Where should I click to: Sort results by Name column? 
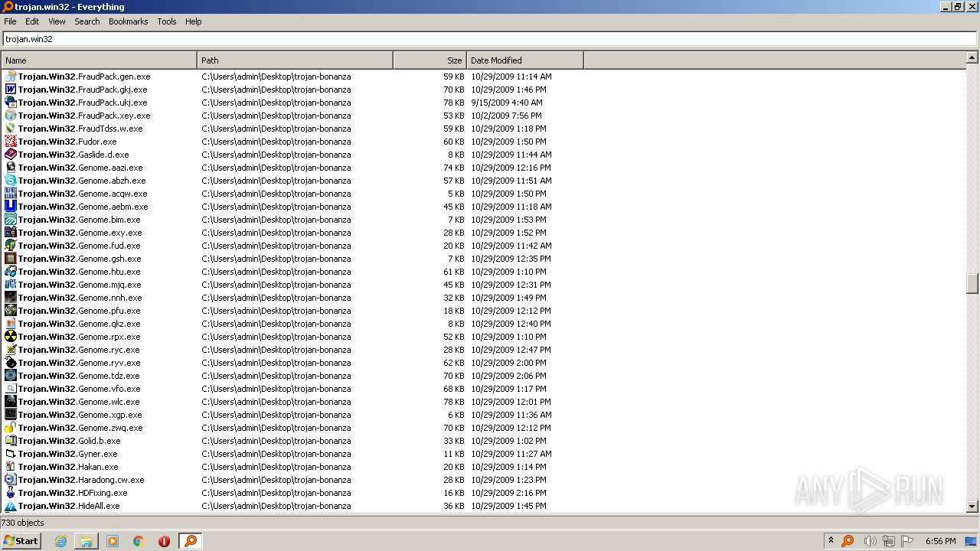(100, 60)
